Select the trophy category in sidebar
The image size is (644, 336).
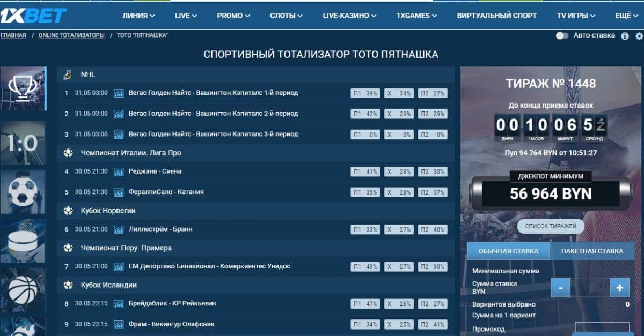(23, 88)
